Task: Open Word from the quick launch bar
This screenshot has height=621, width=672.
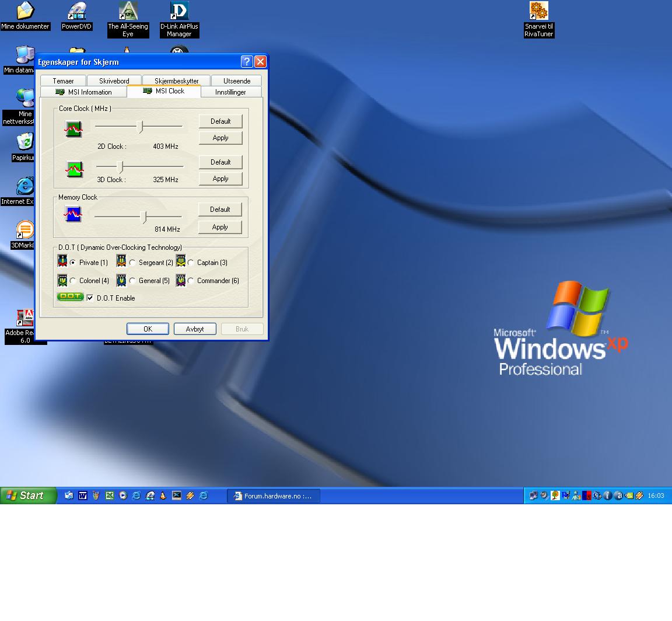Action: pyautogui.click(x=82, y=496)
